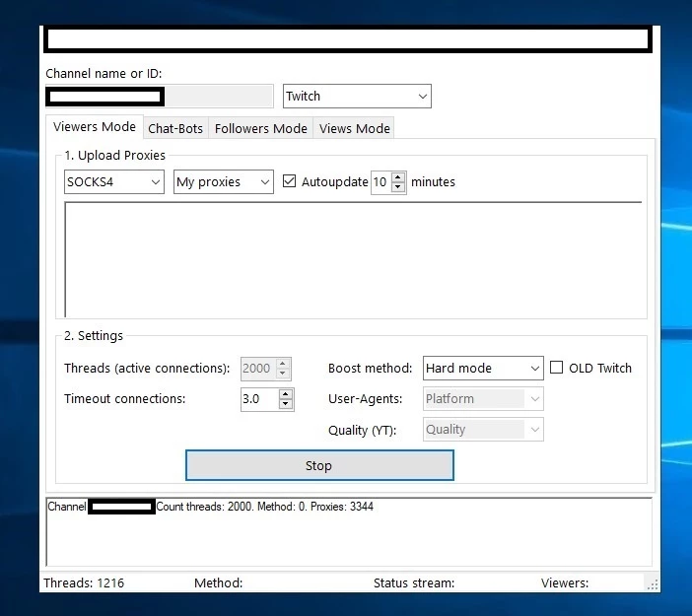Expand the SOCKS4 proxy type dropdown
This screenshot has width=692, height=616.
(x=114, y=182)
